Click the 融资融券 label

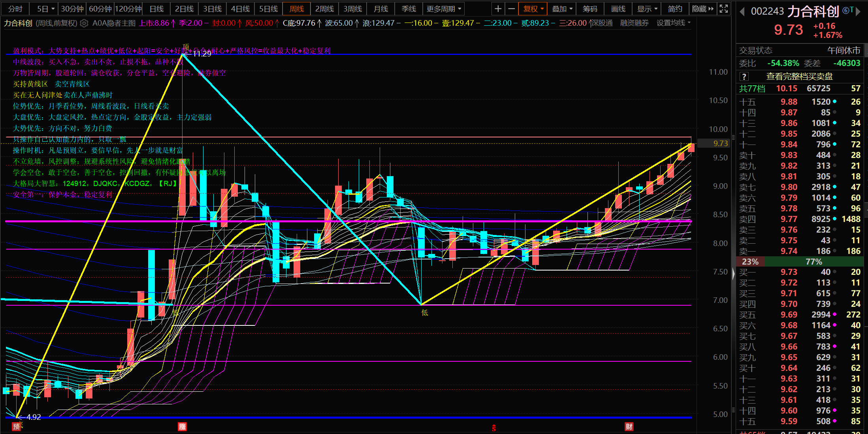click(634, 23)
